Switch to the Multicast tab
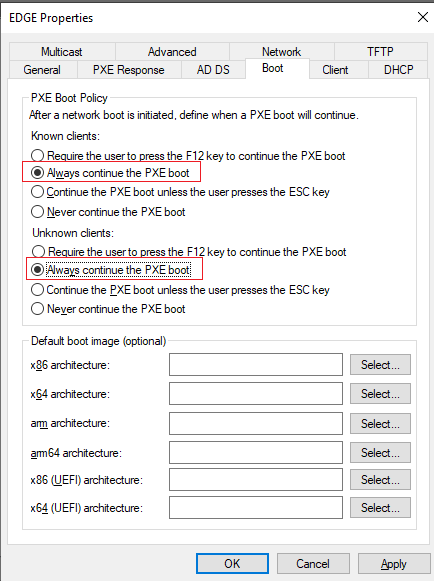Viewport: 434px width, 581px height. [x=62, y=52]
